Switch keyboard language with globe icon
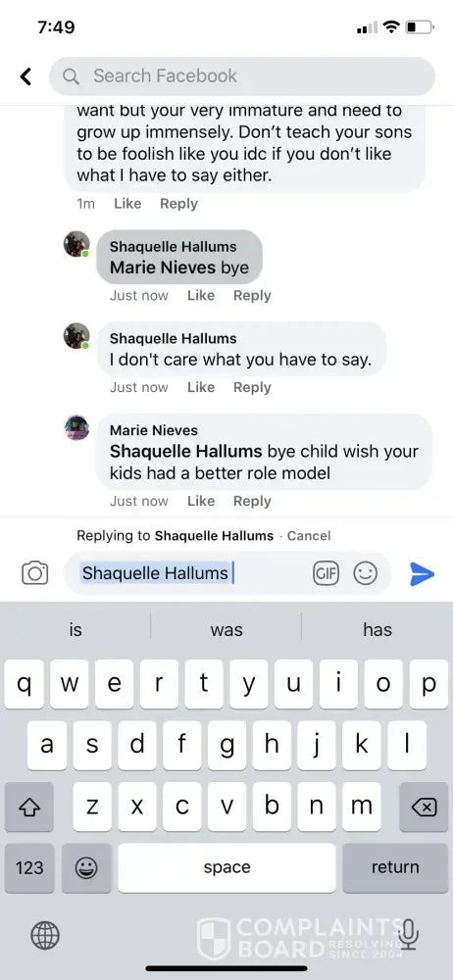This screenshot has width=453, height=980. (45, 936)
